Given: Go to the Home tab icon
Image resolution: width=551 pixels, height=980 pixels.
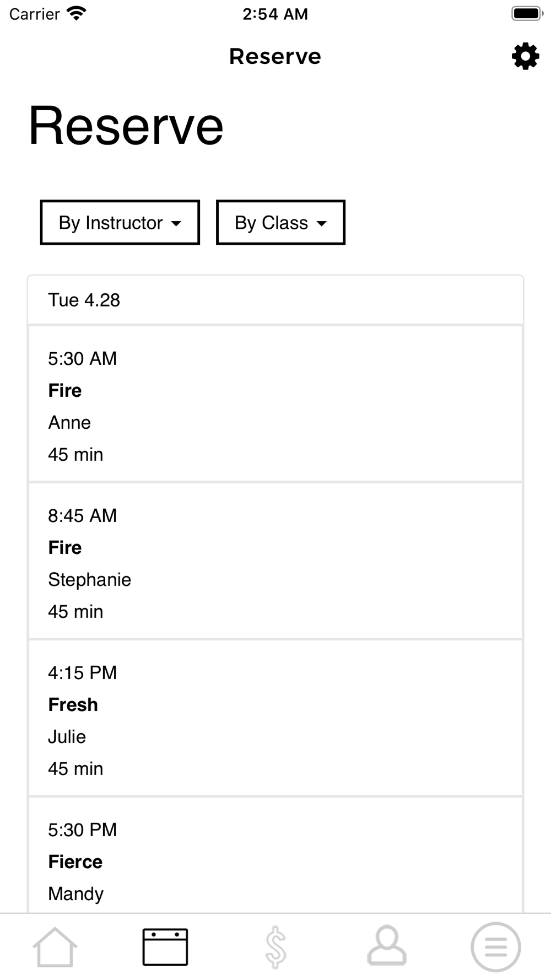Looking at the screenshot, I should click(x=55, y=947).
